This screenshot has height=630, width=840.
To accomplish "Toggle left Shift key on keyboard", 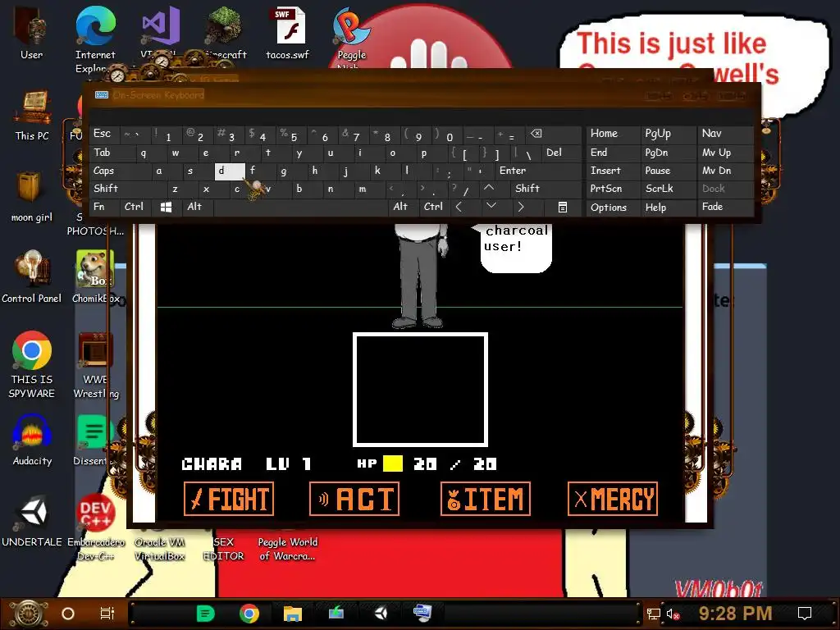I will [x=129, y=189].
